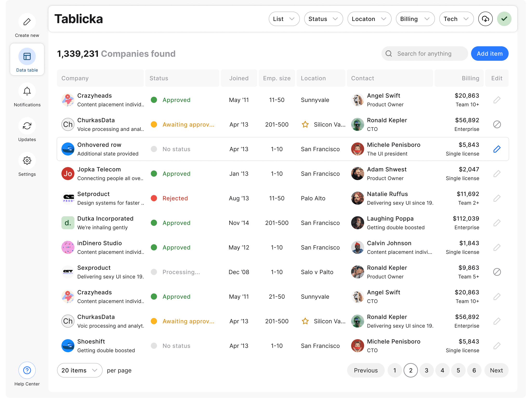Check for Updates using the sync icon
This screenshot has height=398, width=532.
(x=27, y=126)
